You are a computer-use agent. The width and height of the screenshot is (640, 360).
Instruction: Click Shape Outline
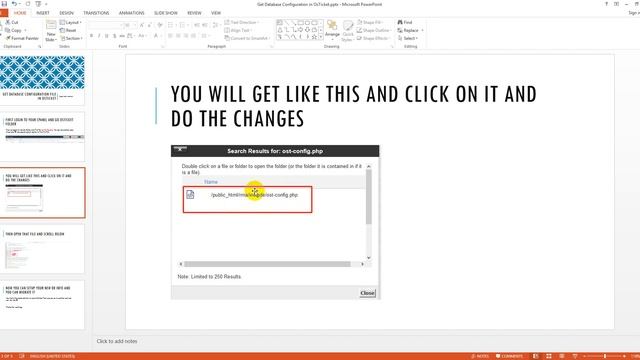373,30
